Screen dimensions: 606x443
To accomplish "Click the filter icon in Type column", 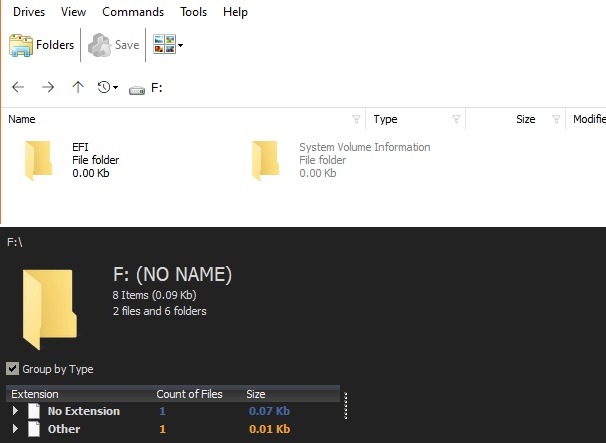I will tap(457, 120).
